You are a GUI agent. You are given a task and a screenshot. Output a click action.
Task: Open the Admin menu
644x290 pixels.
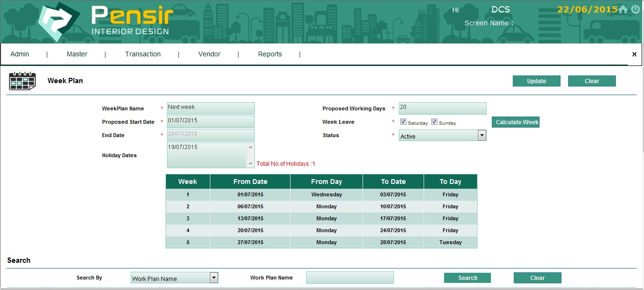pos(20,54)
